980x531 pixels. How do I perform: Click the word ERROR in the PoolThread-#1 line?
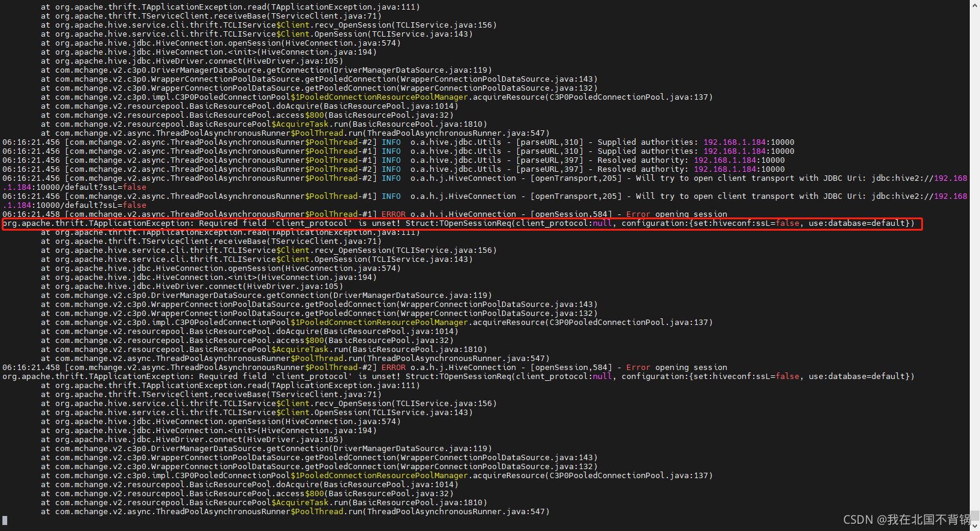point(394,214)
